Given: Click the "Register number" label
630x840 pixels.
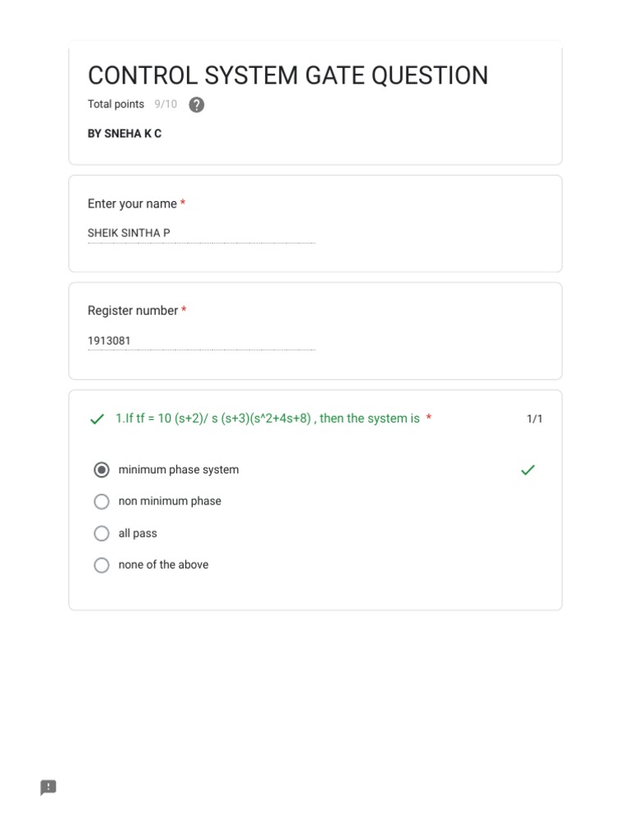Looking at the screenshot, I should (x=133, y=311).
